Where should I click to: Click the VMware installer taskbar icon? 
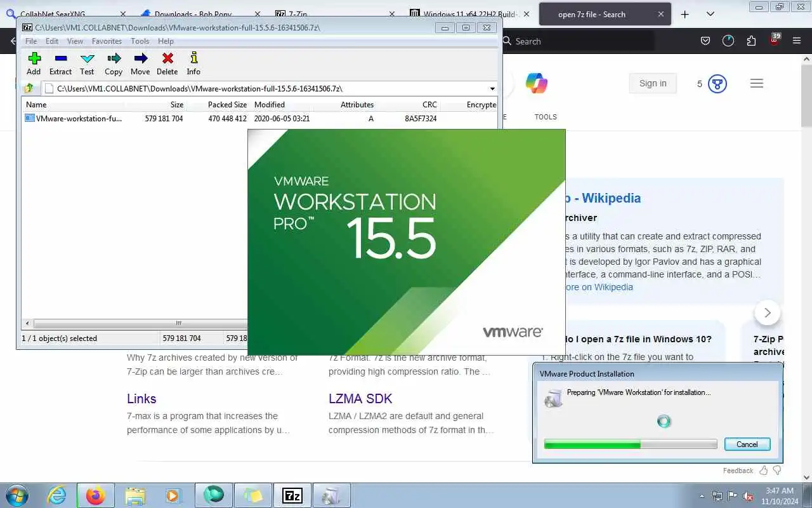[x=331, y=495]
